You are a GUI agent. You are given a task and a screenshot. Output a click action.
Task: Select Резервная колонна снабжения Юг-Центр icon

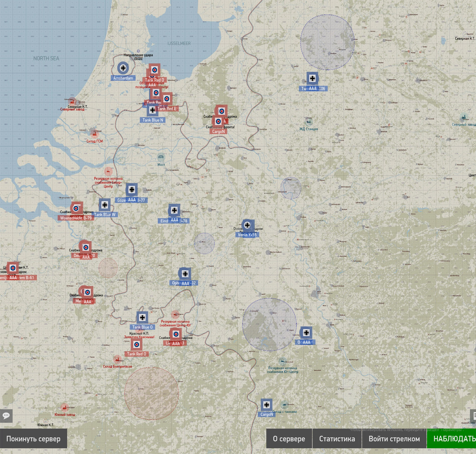(282, 362)
